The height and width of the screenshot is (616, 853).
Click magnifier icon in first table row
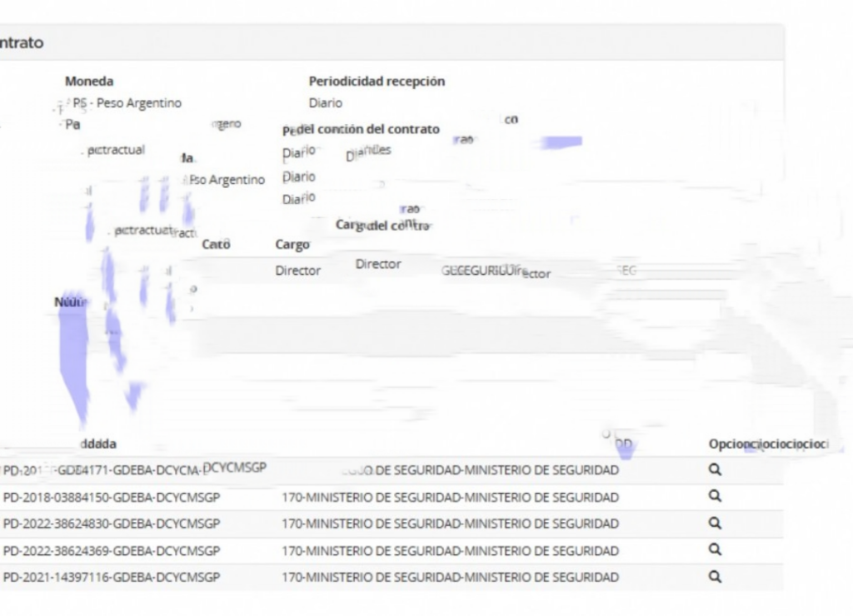tap(714, 470)
